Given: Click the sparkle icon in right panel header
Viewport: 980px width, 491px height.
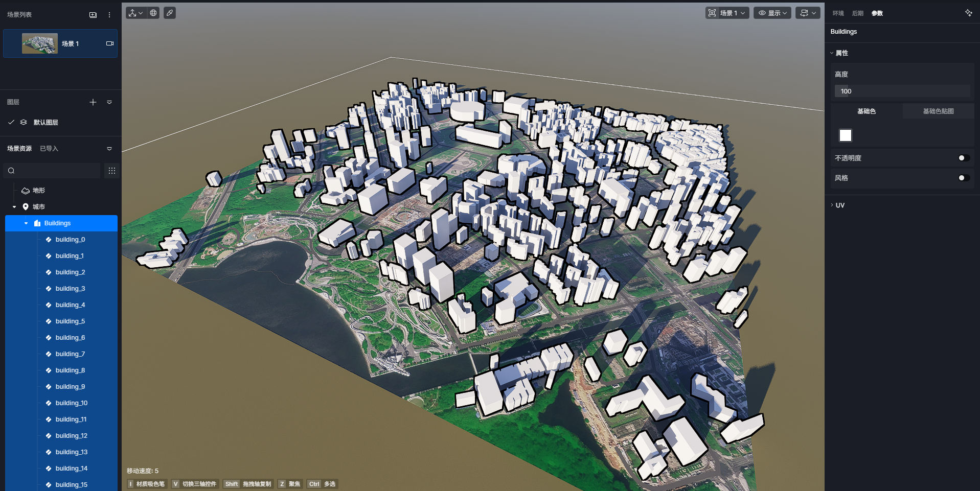Looking at the screenshot, I should pyautogui.click(x=968, y=13).
